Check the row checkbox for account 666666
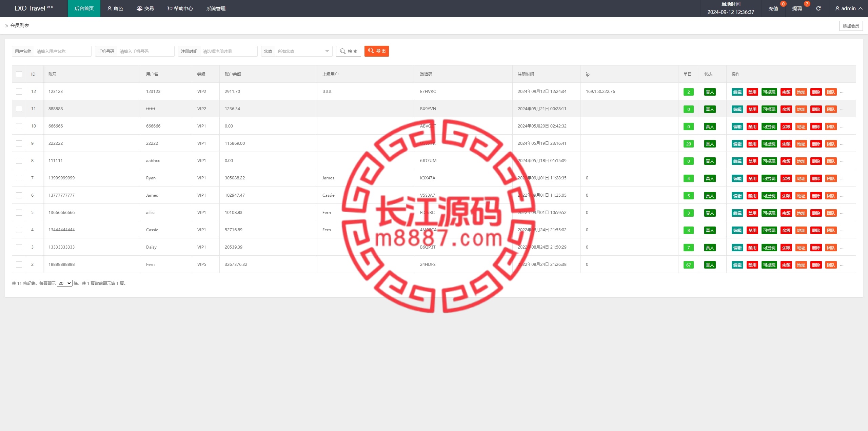The height and width of the screenshot is (431, 868). [19, 126]
